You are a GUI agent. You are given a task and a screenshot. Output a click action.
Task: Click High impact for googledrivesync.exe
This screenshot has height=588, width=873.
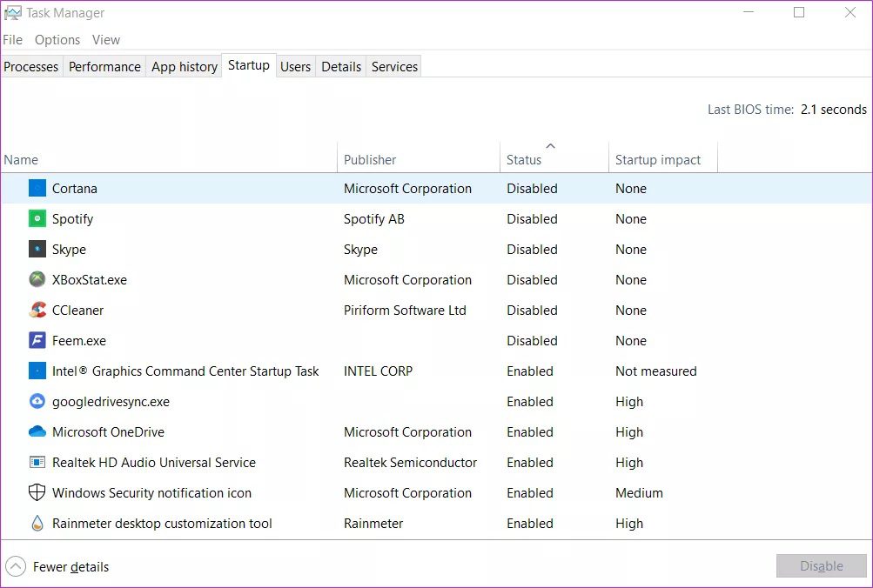click(629, 402)
